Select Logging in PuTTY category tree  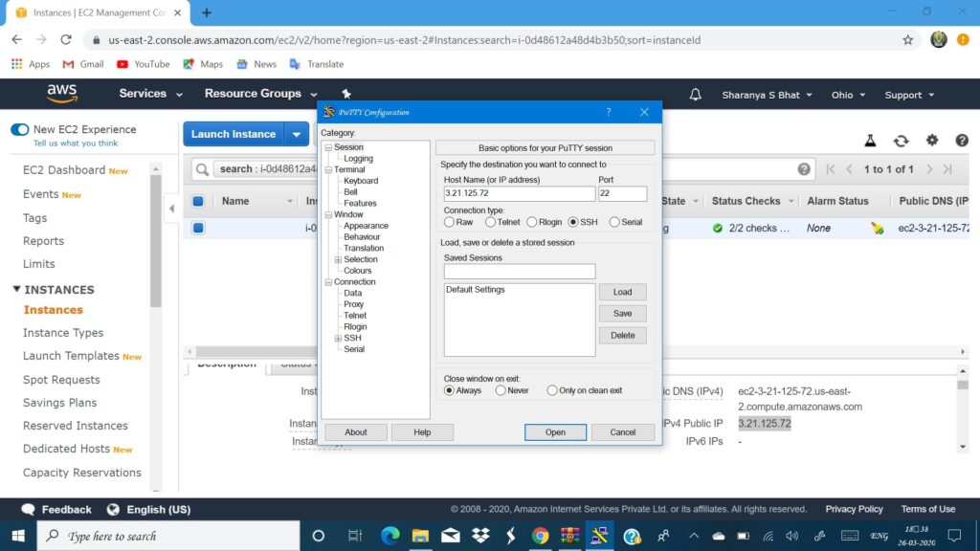pos(358,159)
